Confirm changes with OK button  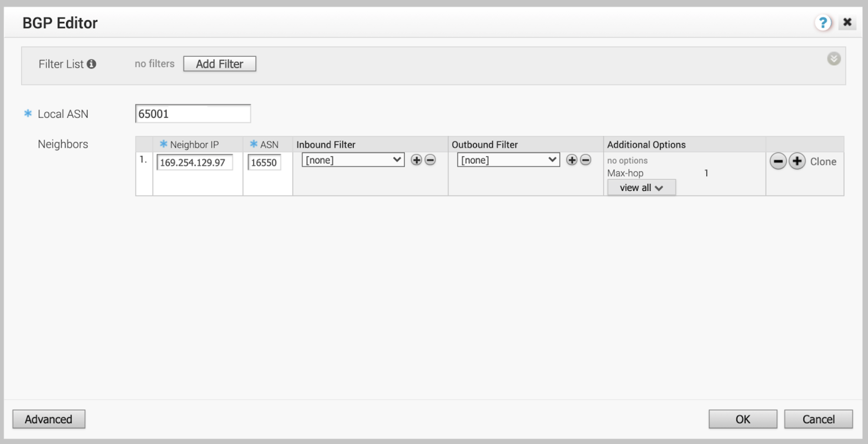743,419
